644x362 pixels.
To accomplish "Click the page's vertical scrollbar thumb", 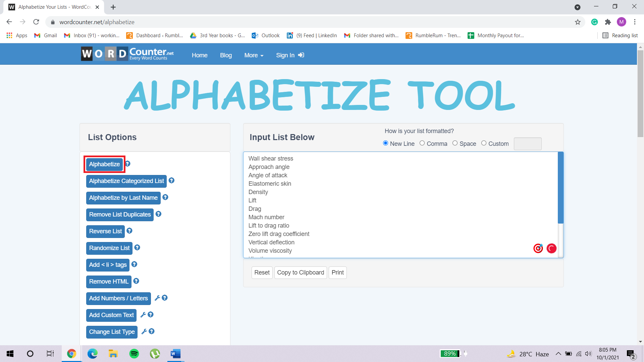I will [640, 93].
